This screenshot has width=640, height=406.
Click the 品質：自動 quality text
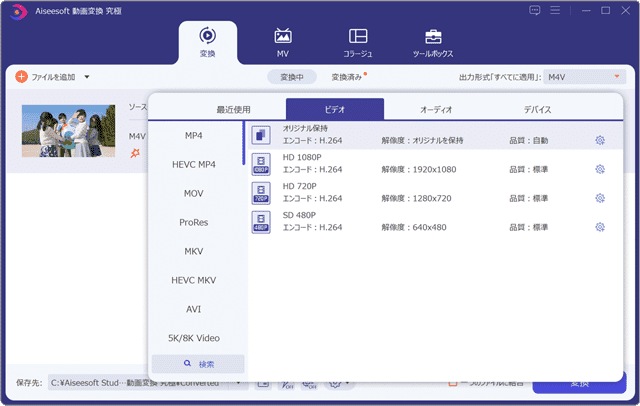[529, 140]
